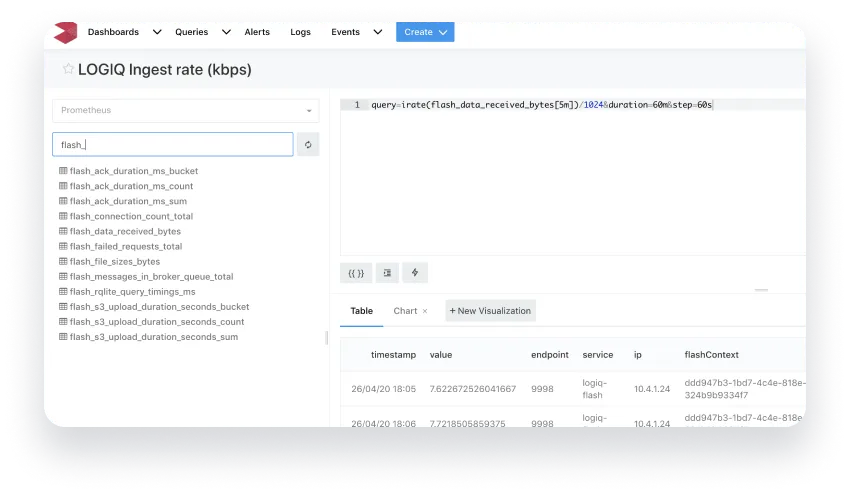This screenshot has width=851, height=494.
Task: Select flash_rqlite_query_timings_ms metric
Action: [132, 292]
